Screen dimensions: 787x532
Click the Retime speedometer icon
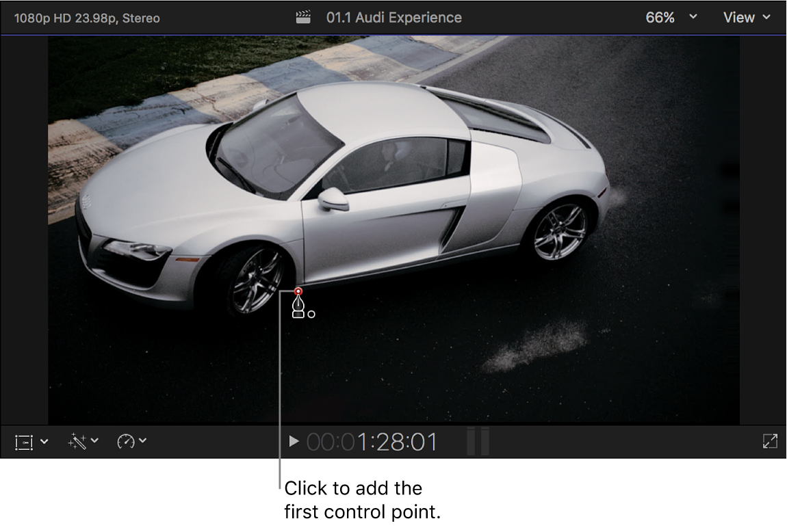pos(127,441)
